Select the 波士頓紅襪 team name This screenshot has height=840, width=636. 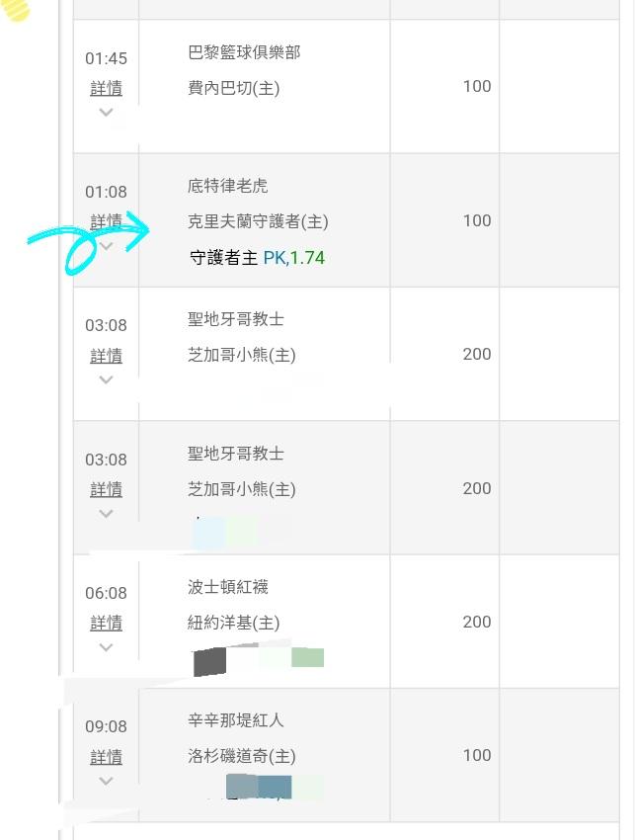[x=228, y=587]
